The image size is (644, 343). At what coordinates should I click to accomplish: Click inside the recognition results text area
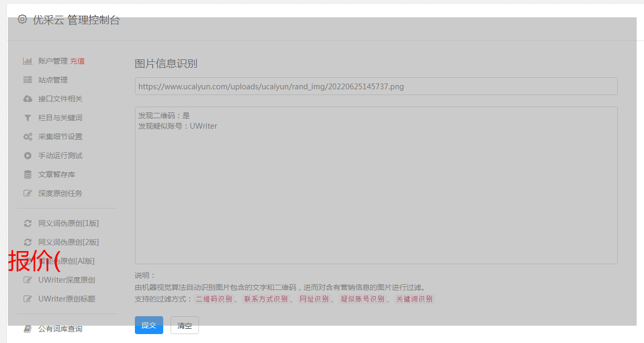pyautogui.click(x=376, y=194)
